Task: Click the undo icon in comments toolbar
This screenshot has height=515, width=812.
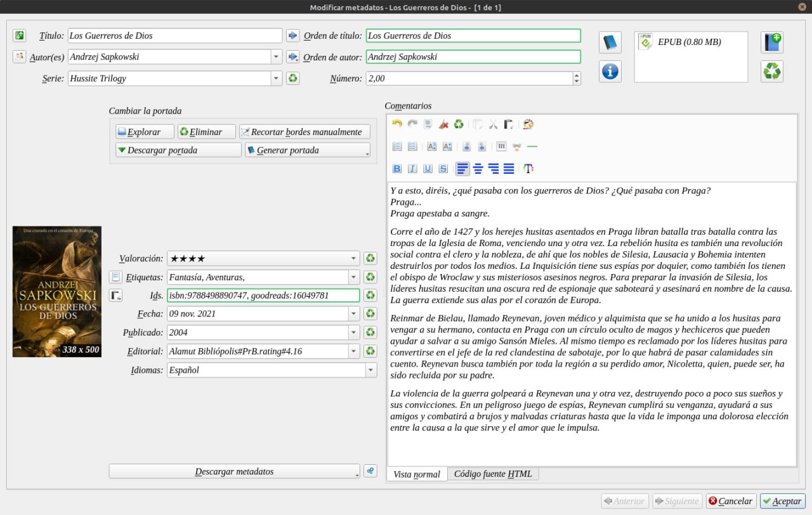Action: pos(397,124)
